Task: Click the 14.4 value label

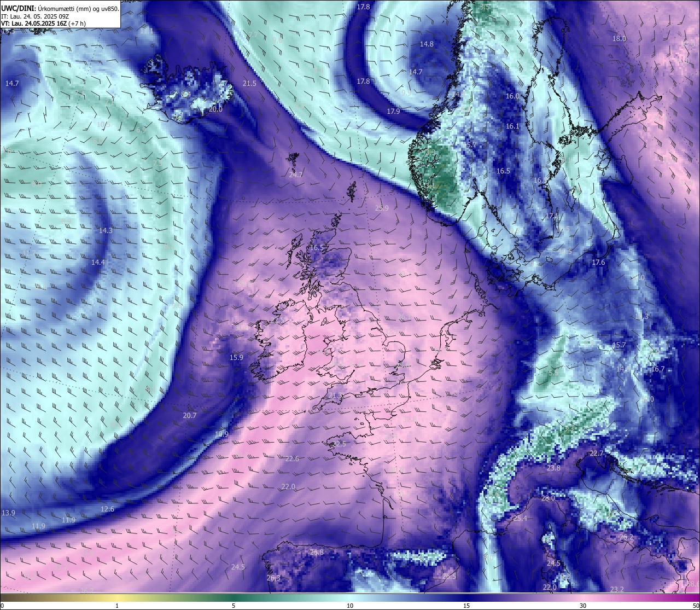Action: tap(98, 262)
